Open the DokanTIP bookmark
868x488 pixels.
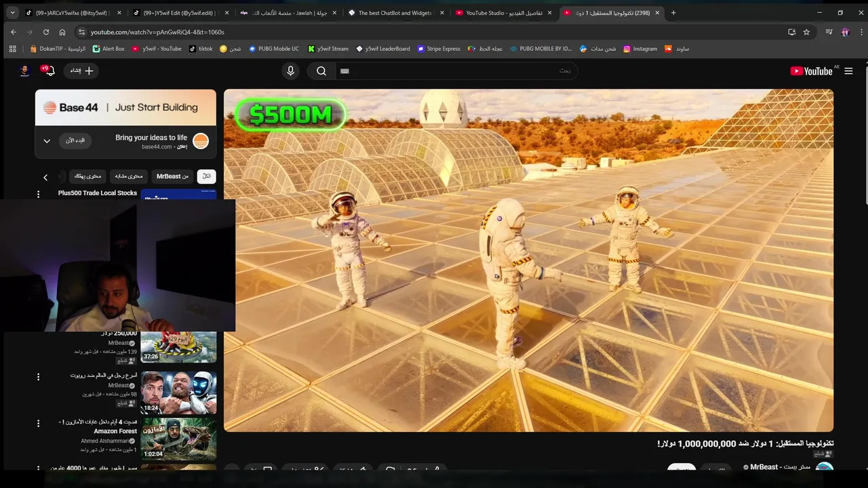coord(58,49)
